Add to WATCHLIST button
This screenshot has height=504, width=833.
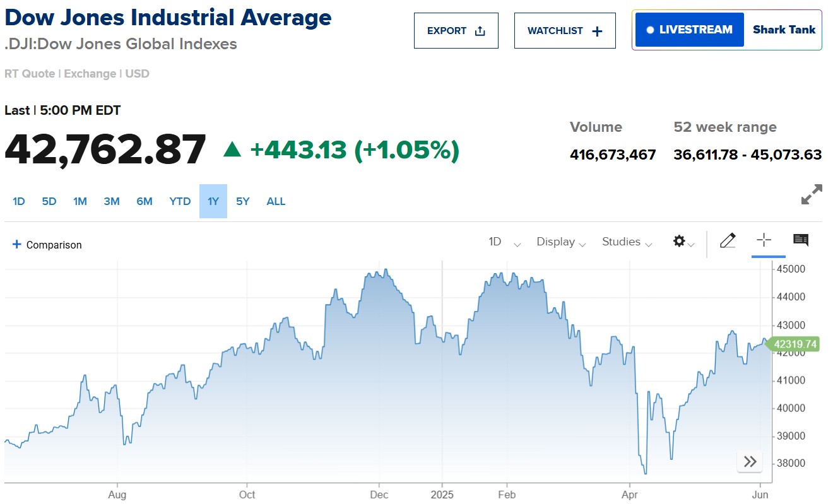pos(564,31)
